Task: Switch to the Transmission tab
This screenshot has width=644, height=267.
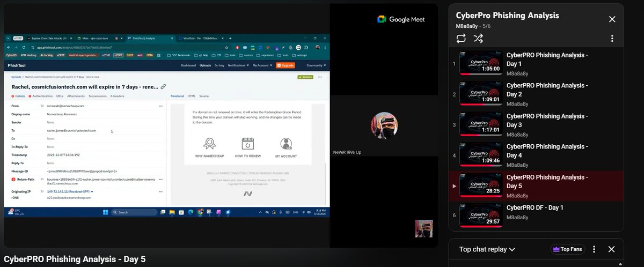Action: pos(98,96)
